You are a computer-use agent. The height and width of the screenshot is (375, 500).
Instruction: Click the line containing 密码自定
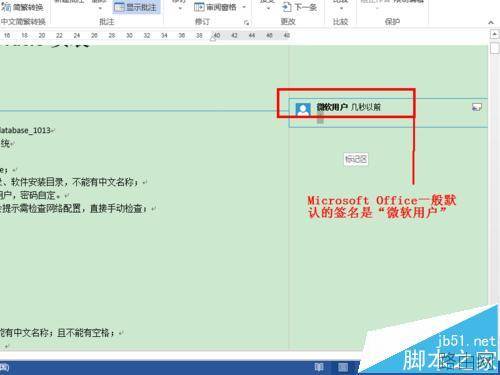[x=34, y=195]
